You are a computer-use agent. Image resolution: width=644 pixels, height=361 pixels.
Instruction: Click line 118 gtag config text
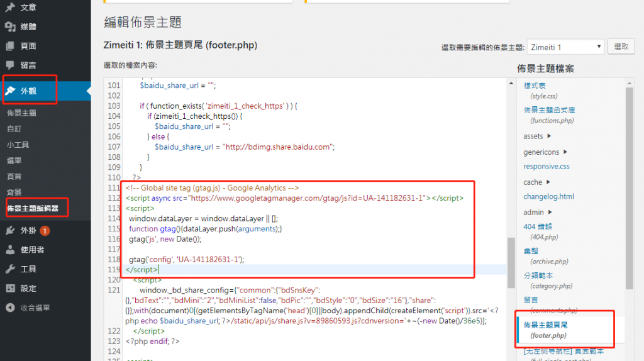coord(186,260)
